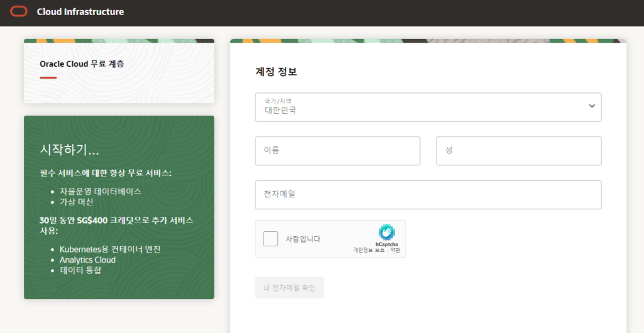
Task: Open the 국가/지역 country dropdown
Action: (x=428, y=107)
